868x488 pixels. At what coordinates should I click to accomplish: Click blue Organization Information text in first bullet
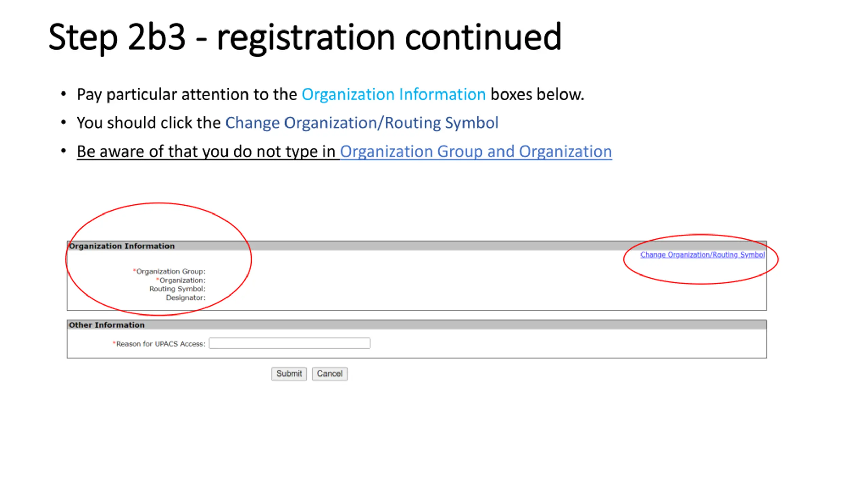tap(393, 95)
